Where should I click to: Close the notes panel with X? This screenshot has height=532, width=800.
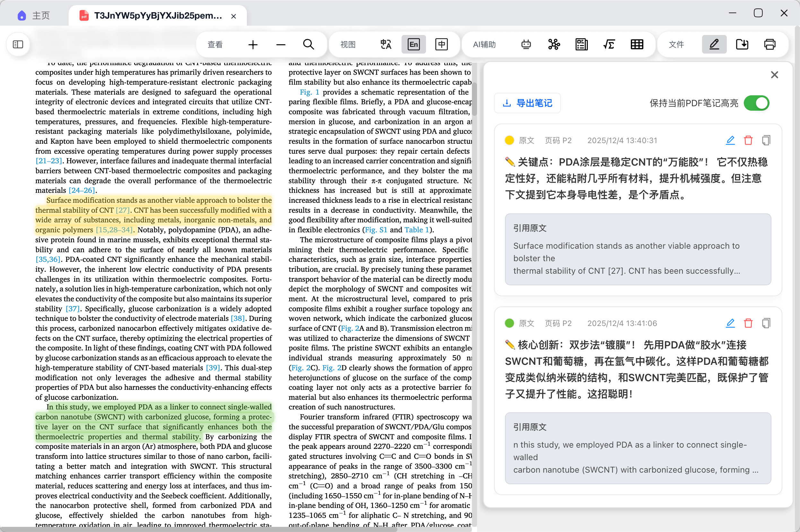point(774,75)
